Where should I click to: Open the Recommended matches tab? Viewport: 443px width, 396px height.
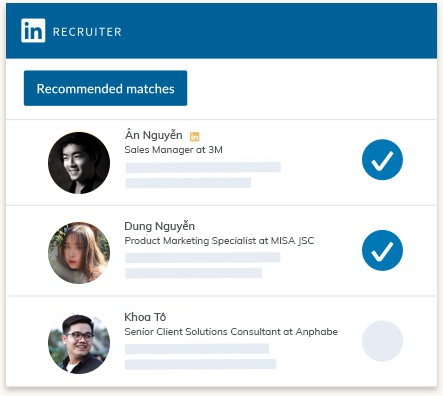pyautogui.click(x=105, y=88)
